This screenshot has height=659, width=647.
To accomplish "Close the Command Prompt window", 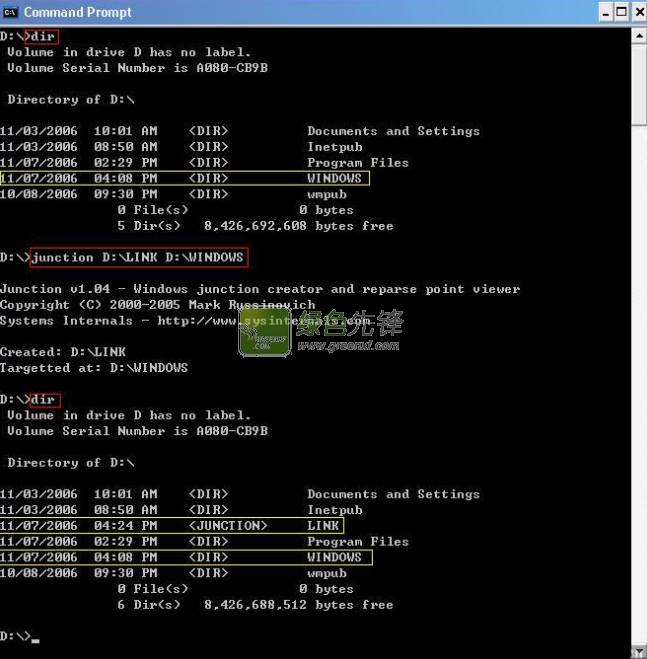I will (638, 12).
